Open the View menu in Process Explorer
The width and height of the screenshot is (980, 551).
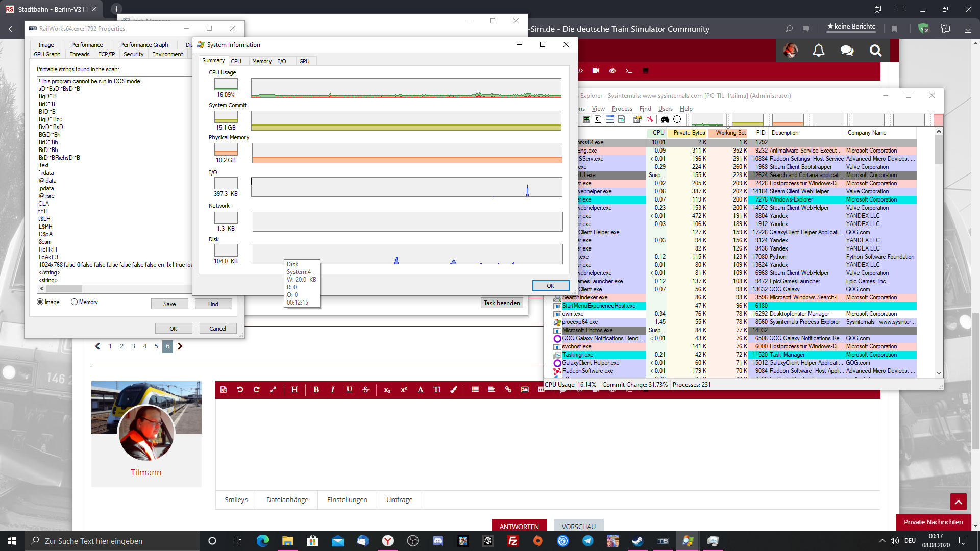coord(598,109)
